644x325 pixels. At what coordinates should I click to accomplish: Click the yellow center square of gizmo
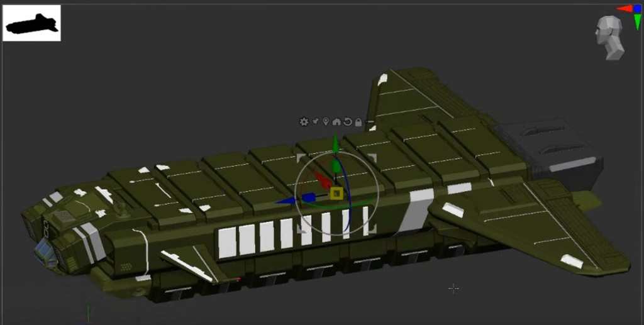[x=336, y=193]
